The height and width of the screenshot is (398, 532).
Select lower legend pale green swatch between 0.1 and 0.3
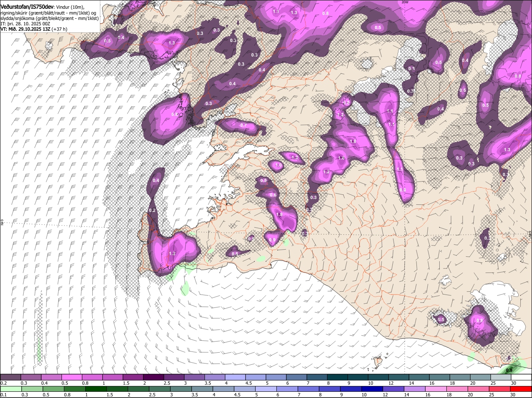(11, 389)
